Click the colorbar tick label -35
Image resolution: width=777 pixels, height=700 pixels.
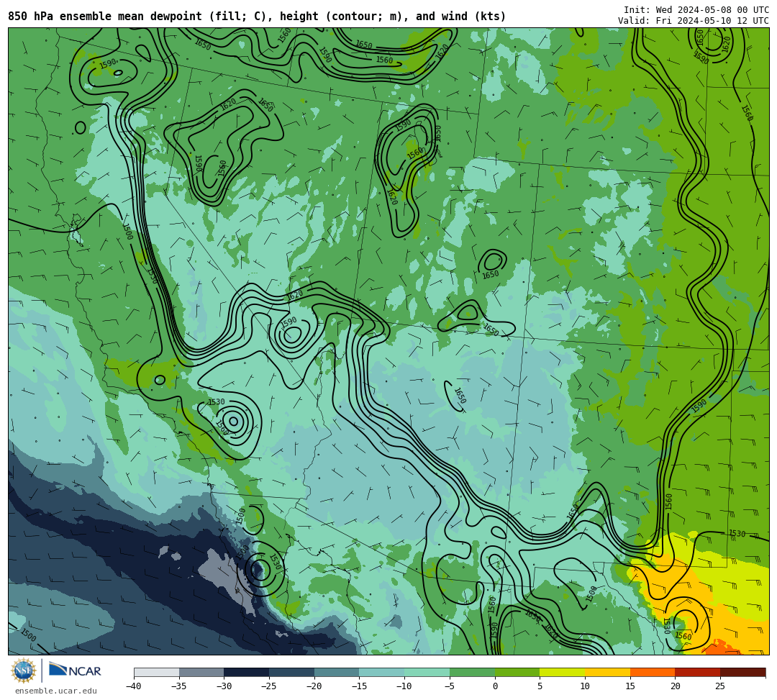click(178, 686)
